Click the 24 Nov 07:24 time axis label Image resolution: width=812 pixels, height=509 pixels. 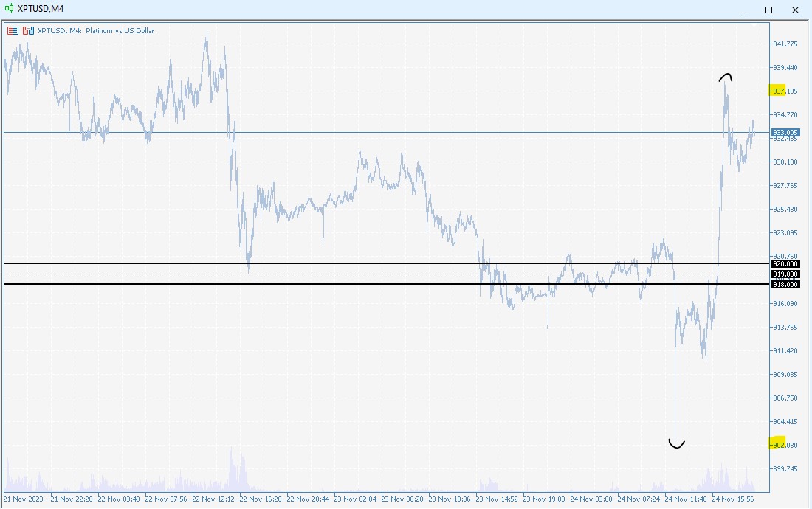pyautogui.click(x=639, y=499)
